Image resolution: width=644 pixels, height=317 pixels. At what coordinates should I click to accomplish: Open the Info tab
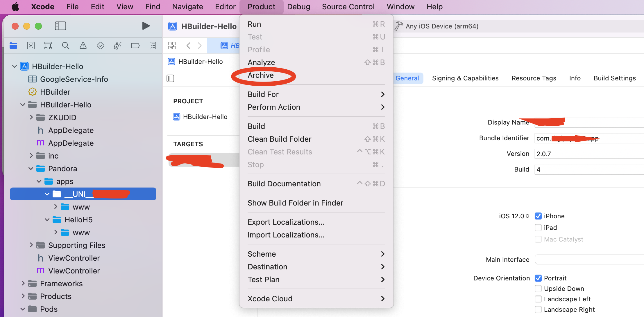575,78
